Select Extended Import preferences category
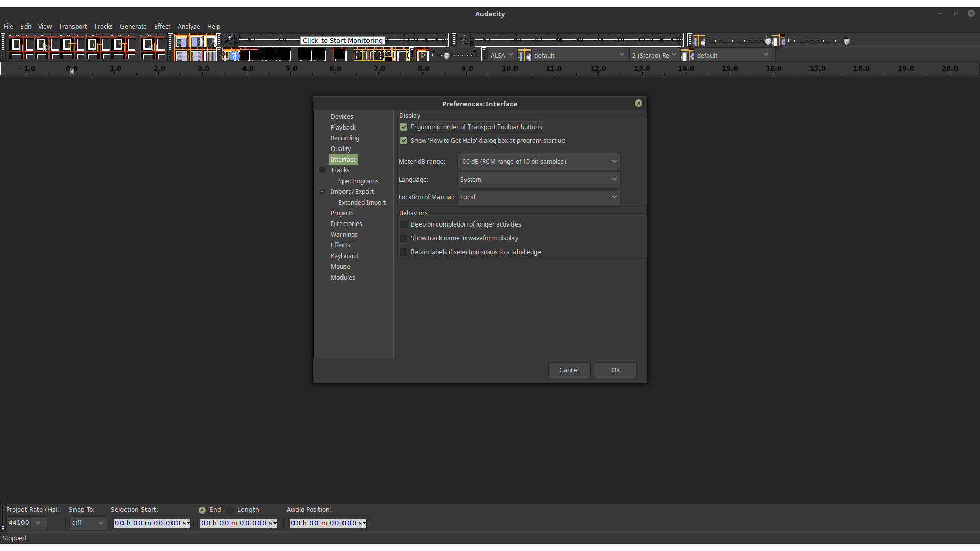 (x=362, y=203)
